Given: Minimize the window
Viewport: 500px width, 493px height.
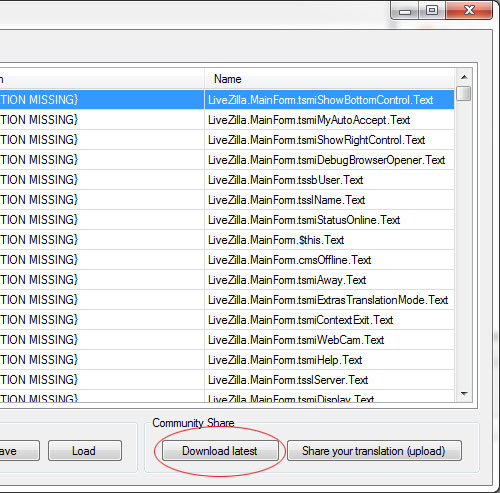Looking at the screenshot, I should pyautogui.click(x=405, y=11).
